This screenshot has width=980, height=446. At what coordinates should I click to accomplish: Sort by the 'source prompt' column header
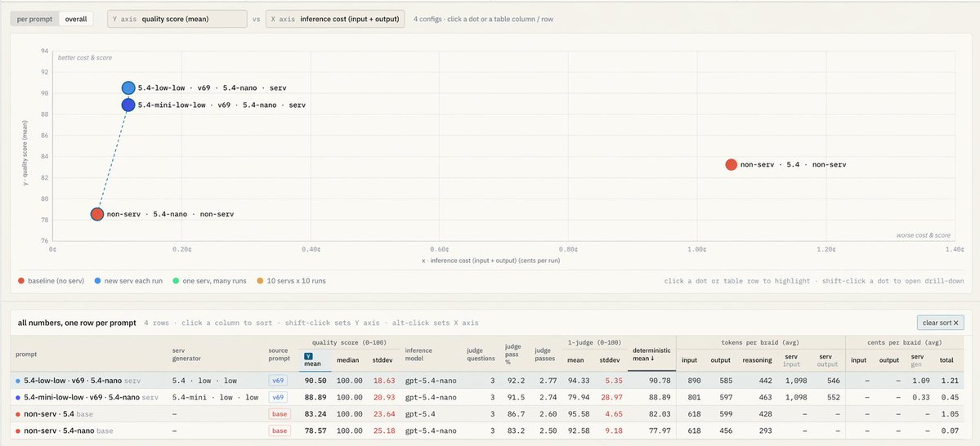[280, 355]
